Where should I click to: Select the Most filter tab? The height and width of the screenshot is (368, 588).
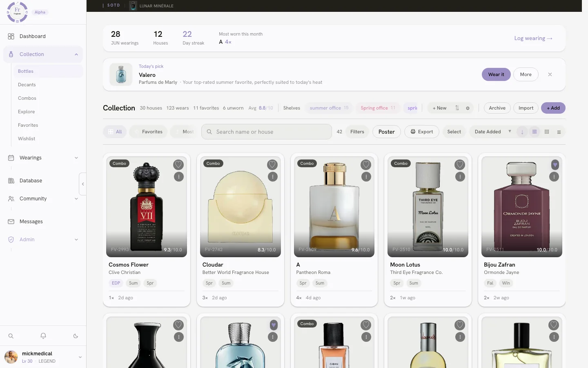(184, 132)
